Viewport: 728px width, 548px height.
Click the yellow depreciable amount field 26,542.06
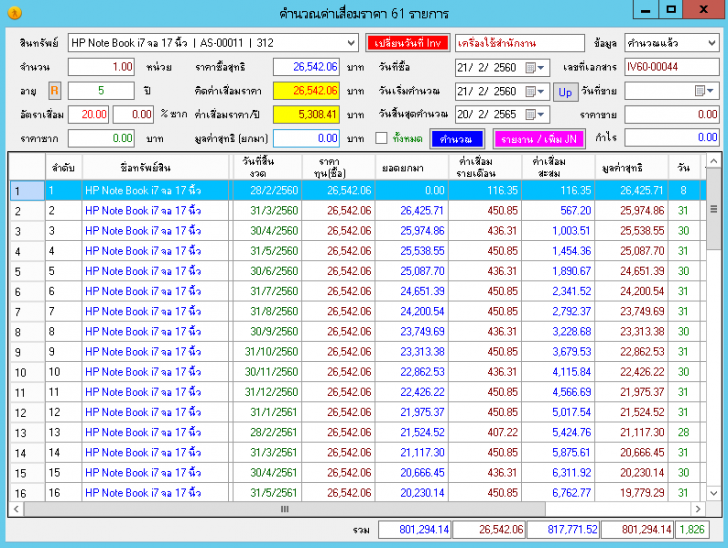click(x=306, y=91)
